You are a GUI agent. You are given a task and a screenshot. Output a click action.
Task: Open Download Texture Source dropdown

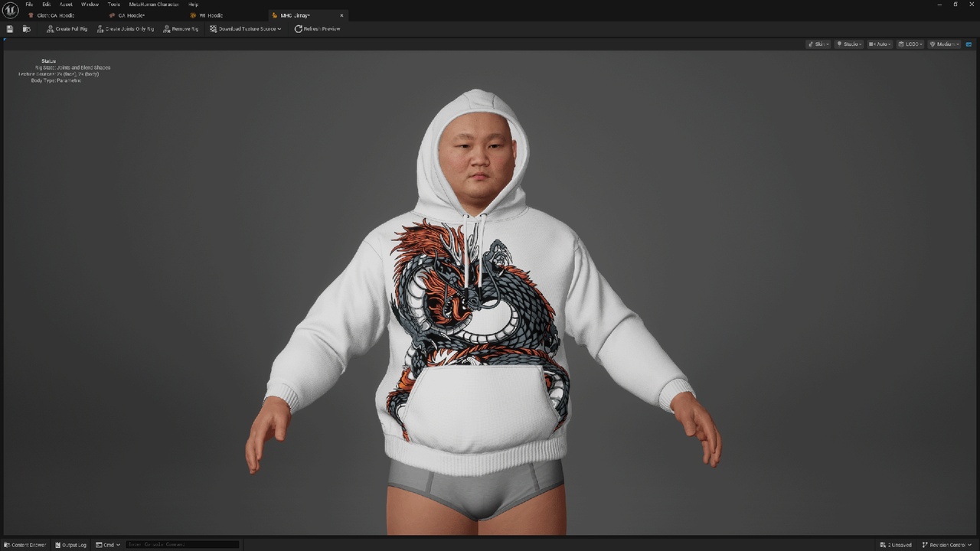tap(245, 29)
